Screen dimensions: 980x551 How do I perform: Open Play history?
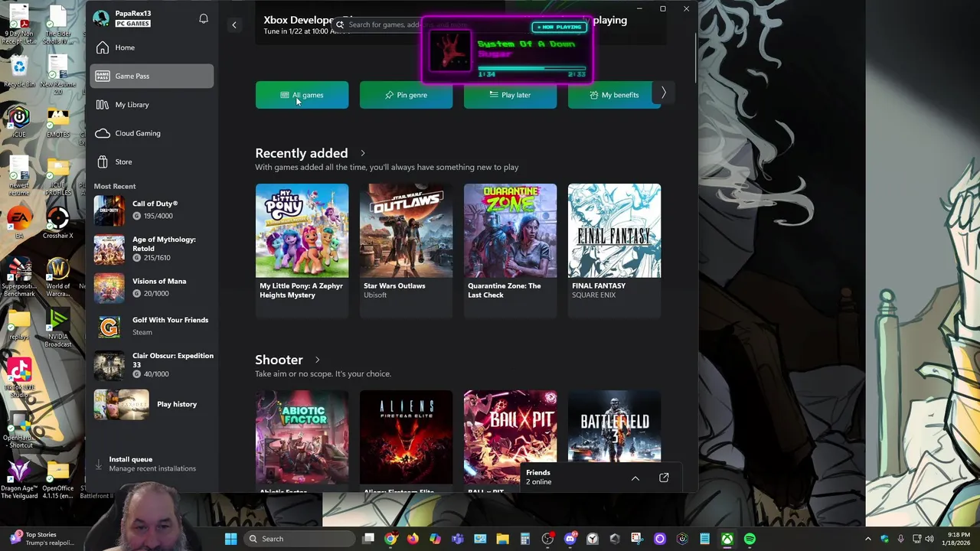point(153,404)
